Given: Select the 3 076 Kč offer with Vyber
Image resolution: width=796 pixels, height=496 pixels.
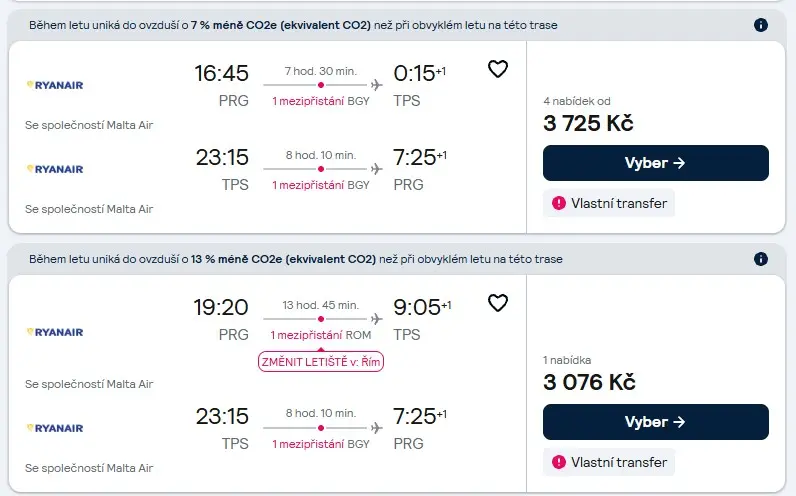Looking at the screenshot, I should coord(655,422).
